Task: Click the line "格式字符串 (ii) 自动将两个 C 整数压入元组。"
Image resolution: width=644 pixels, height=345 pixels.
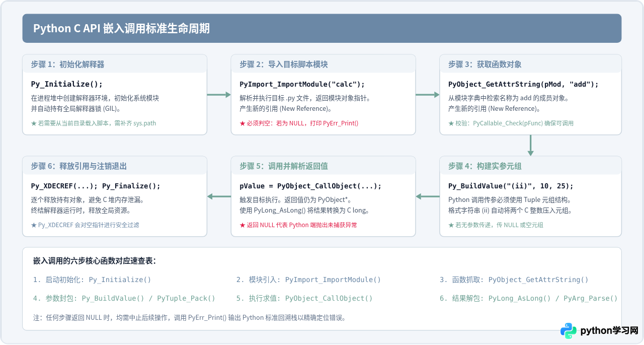Action: tap(512, 211)
